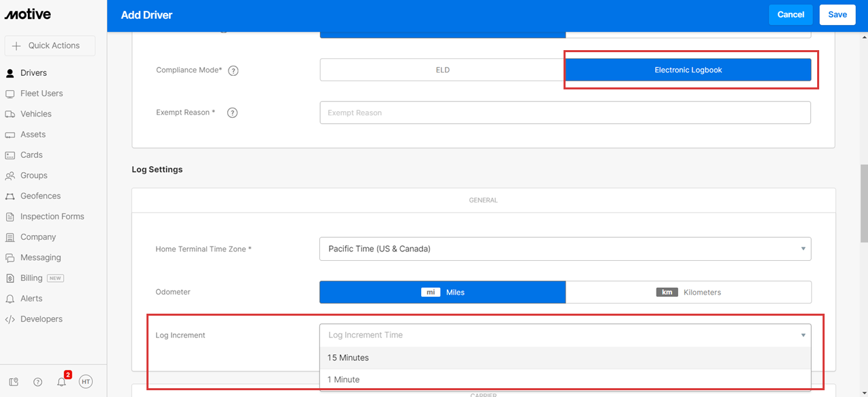Choose Kilometers odometer unit
The width and height of the screenshot is (868, 397).
[688, 292]
